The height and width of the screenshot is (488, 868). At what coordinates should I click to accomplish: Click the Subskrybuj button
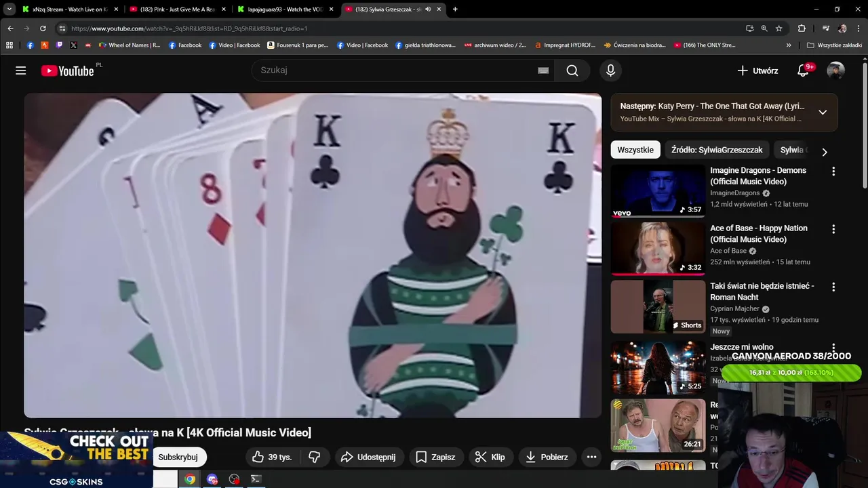click(178, 457)
